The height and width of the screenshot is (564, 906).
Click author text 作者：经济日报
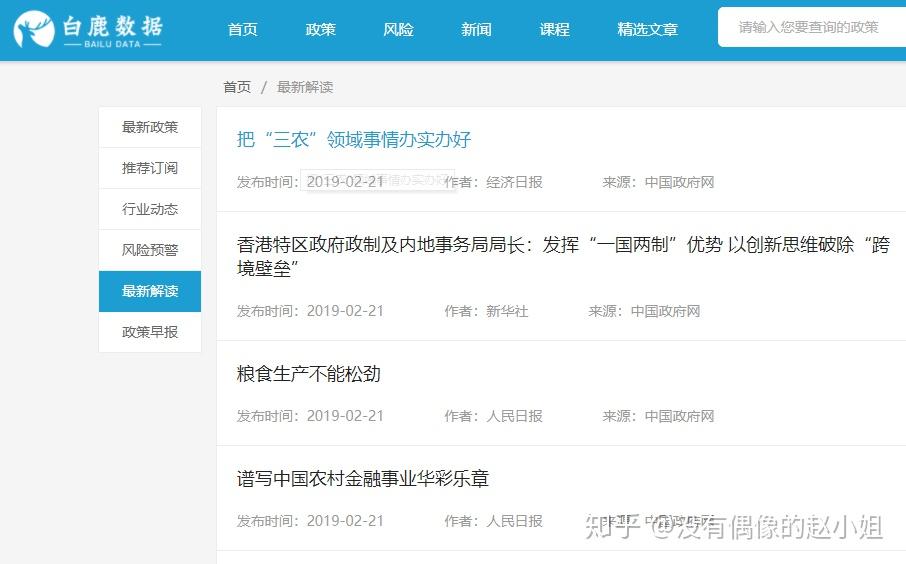(493, 182)
